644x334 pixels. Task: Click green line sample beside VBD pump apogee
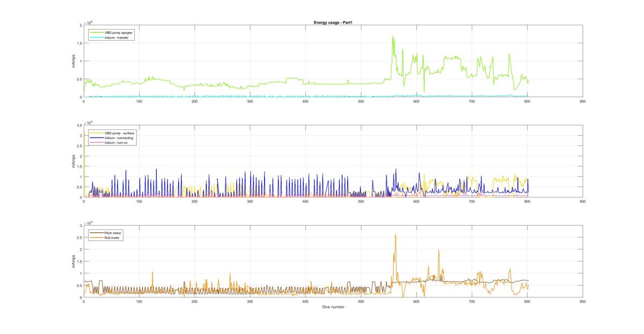tap(97, 32)
